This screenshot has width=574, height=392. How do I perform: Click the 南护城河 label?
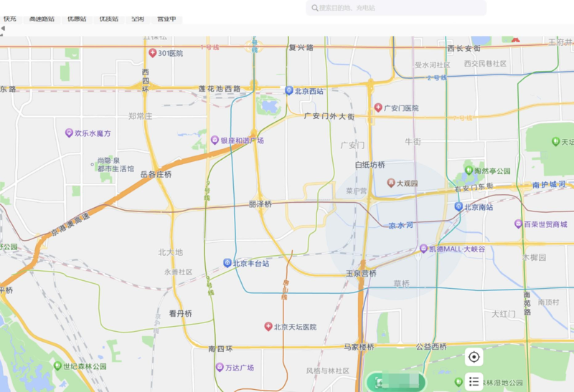coord(548,185)
